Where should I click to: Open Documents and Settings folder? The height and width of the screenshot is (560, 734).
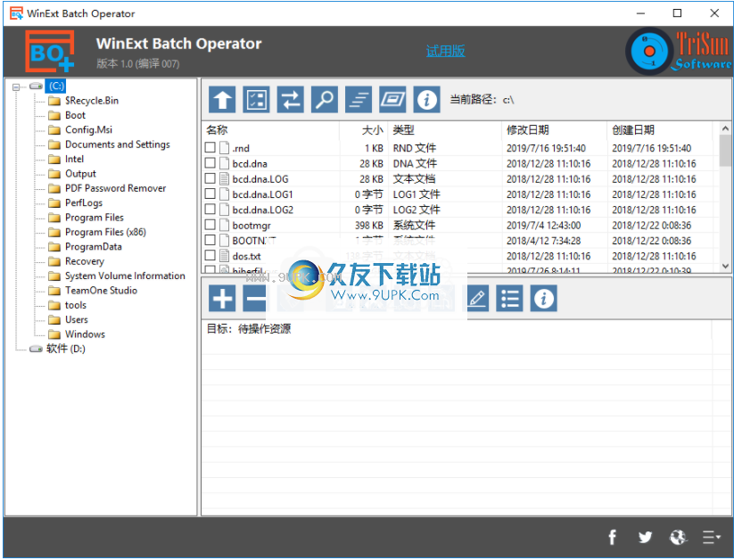pos(117,144)
